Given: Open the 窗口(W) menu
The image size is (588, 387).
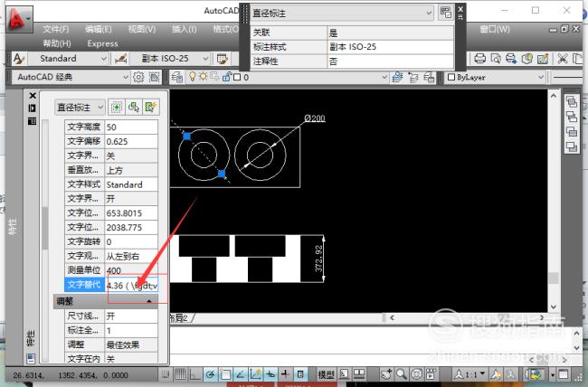Looking at the screenshot, I should [495, 29].
